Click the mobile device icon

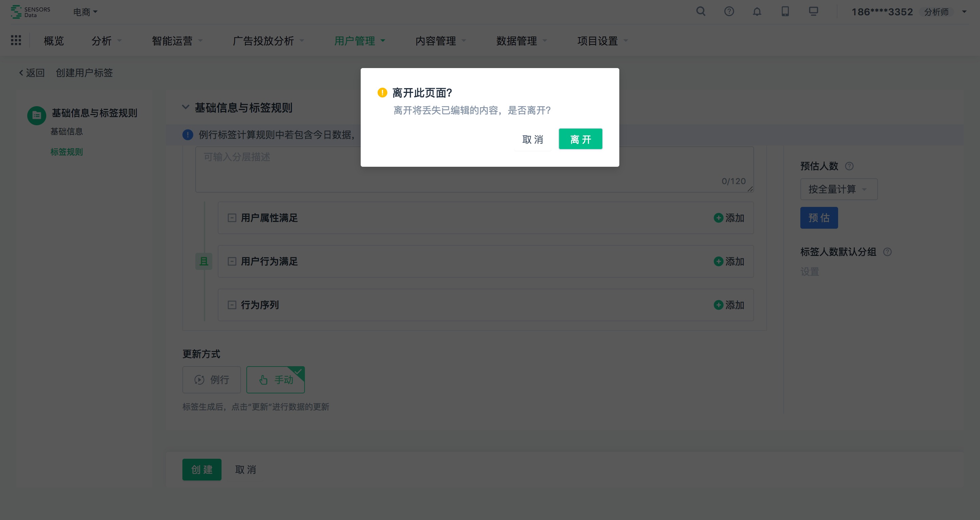pos(785,12)
